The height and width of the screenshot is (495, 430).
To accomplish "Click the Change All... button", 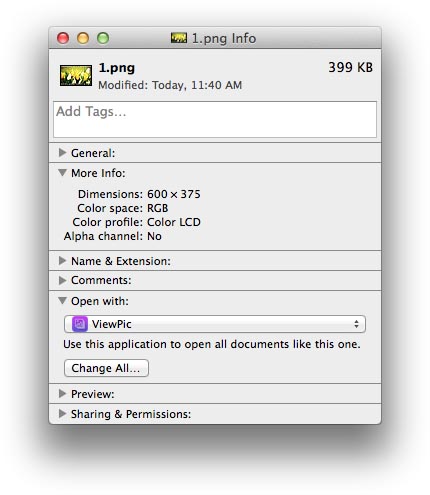I will click(106, 368).
